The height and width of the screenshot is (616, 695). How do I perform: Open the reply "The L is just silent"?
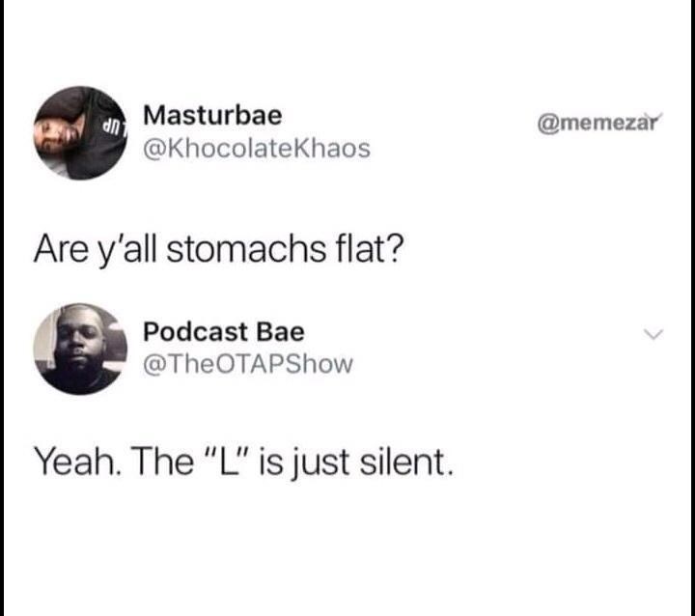coord(244,462)
